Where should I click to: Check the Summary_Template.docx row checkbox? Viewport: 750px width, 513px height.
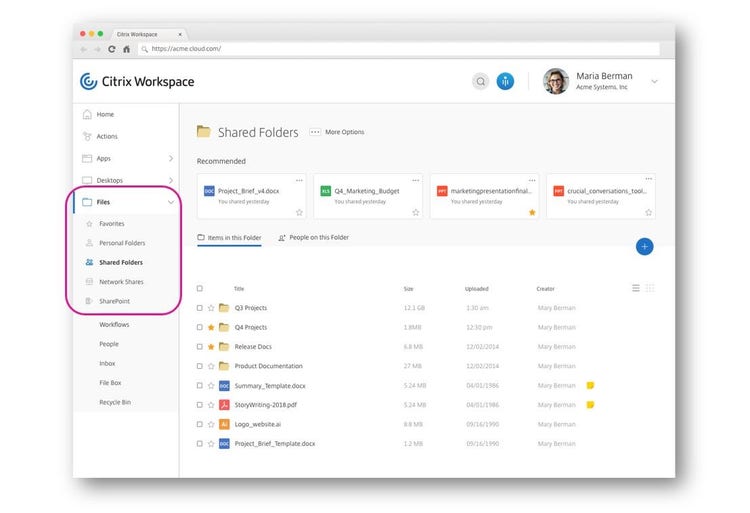pyautogui.click(x=199, y=385)
